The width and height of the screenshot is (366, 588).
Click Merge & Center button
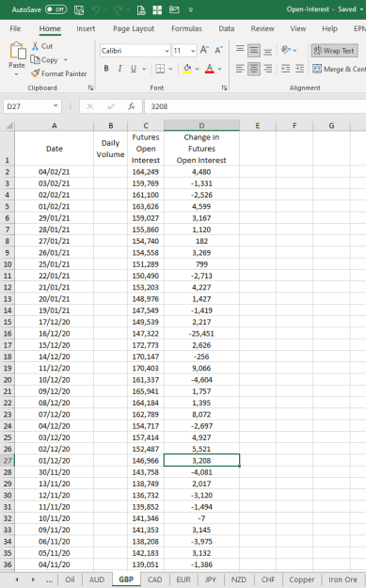click(x=339, y=69)
